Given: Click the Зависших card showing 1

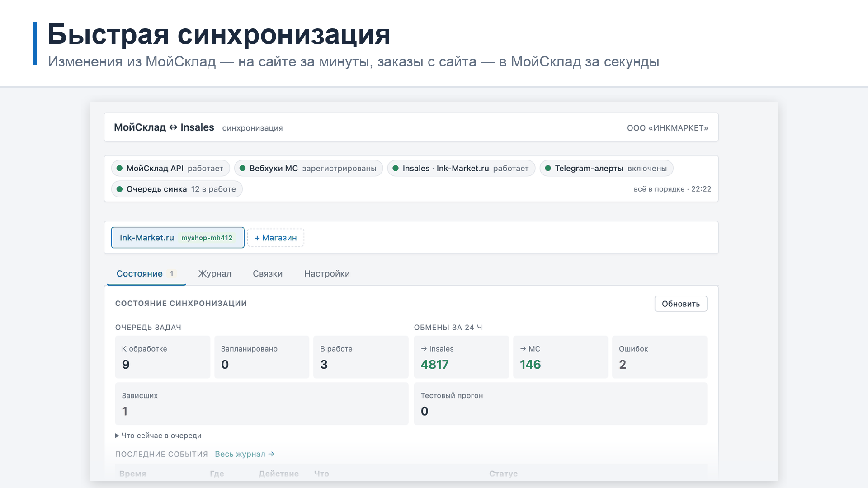Looking at the screenshot, I should (x=262, y=404).
